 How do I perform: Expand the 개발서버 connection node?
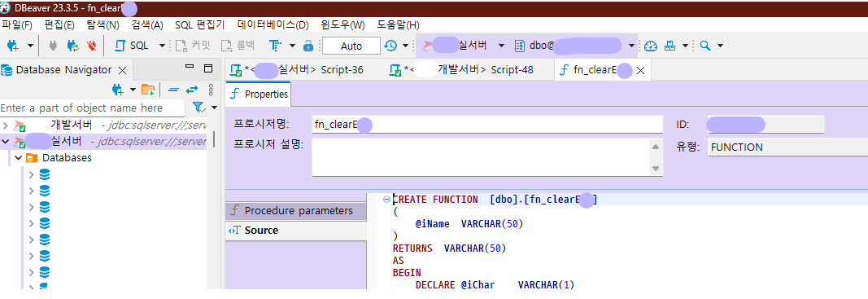click(5, 125)
